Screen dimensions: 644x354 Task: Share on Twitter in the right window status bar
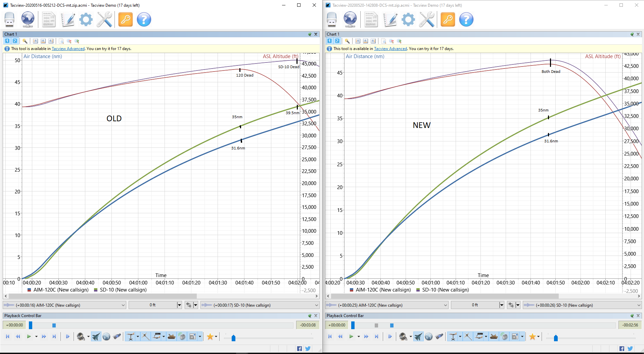click(x=630, y=349)
